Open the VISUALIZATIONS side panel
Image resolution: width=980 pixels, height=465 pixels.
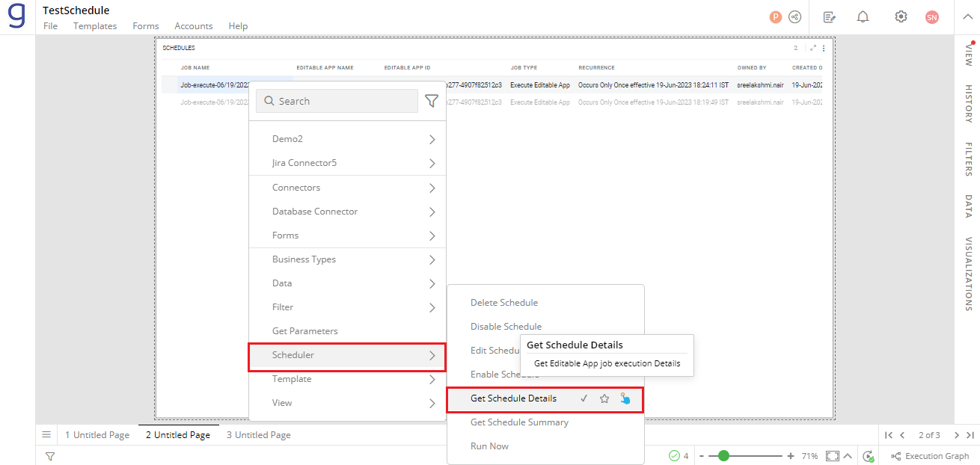(x=968, y=274)
